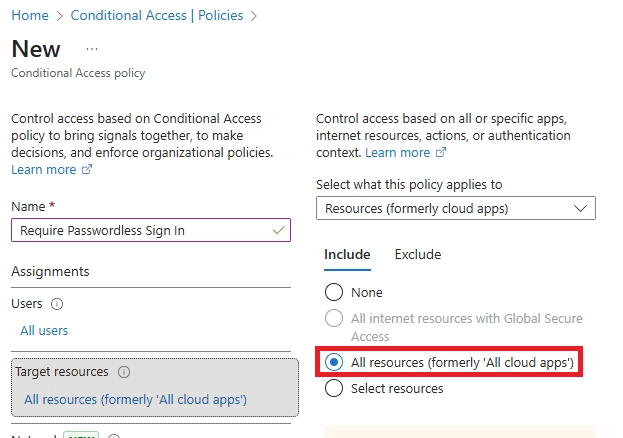Open All users assignment link

click(x=44, y=330)
